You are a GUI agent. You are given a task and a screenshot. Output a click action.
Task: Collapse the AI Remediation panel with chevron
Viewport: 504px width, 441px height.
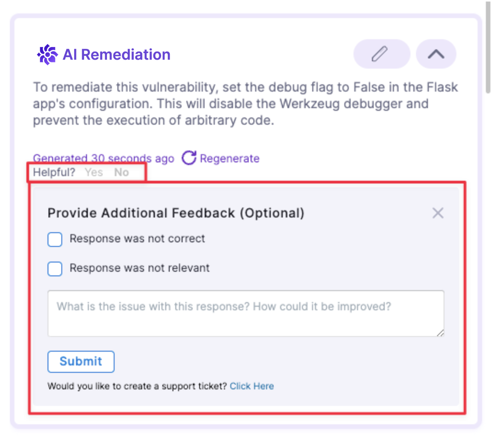click(436, 54)
